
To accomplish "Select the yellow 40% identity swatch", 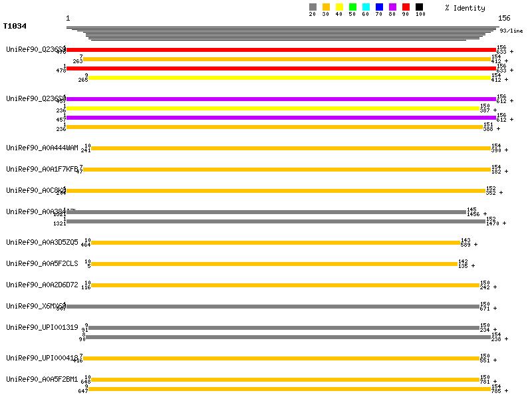I will tap(339, 7).
